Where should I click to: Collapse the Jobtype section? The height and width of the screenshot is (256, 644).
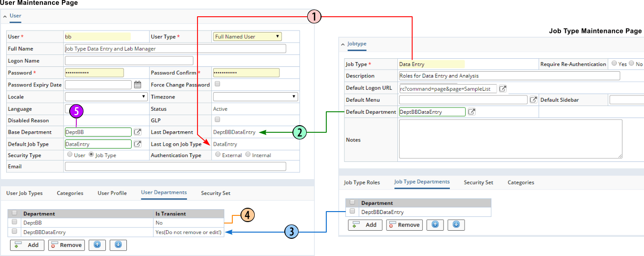point(343,44)
